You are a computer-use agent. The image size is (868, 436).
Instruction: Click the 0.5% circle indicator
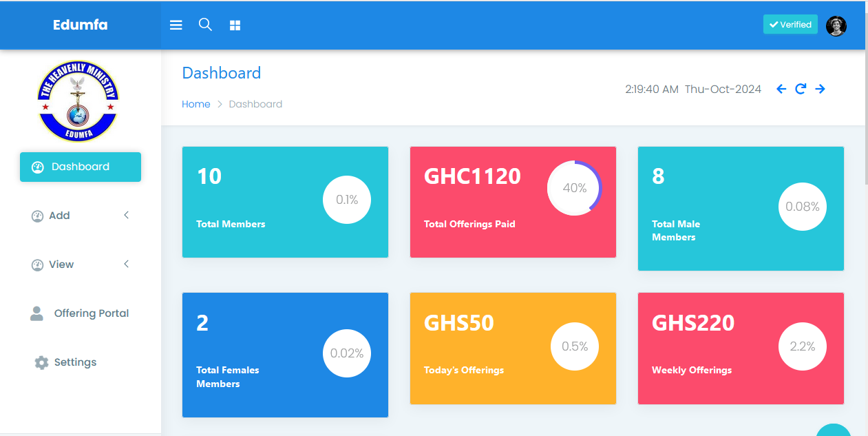(x=575, y=346)
